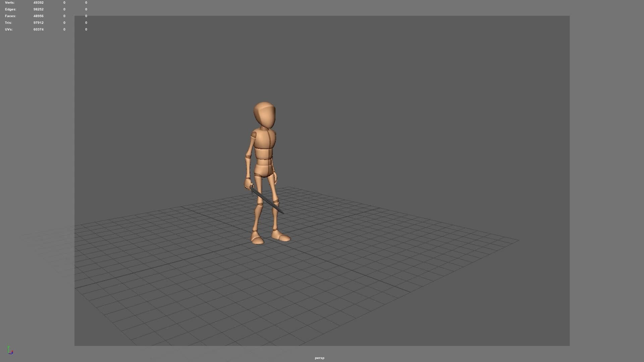Viewport: 644px width, 362px height.
Task: Click the UVs count in the HUD
Action: 38,29
